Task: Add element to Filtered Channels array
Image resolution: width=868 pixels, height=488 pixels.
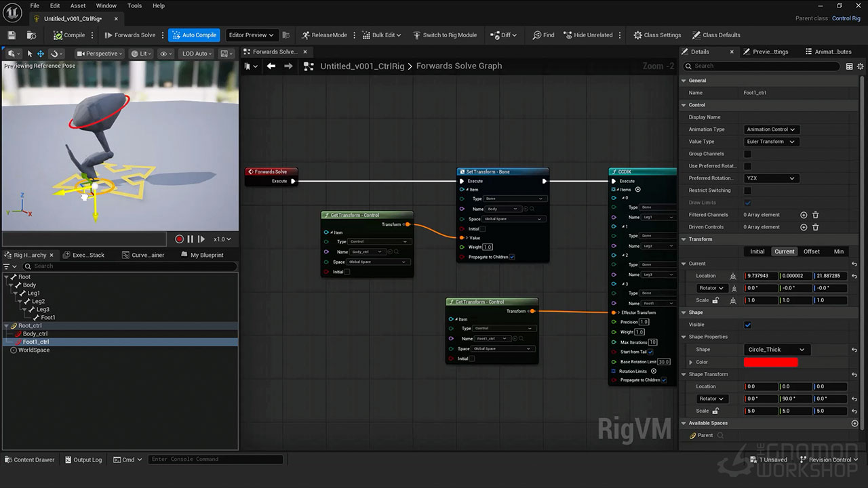Action: (804, 215)
